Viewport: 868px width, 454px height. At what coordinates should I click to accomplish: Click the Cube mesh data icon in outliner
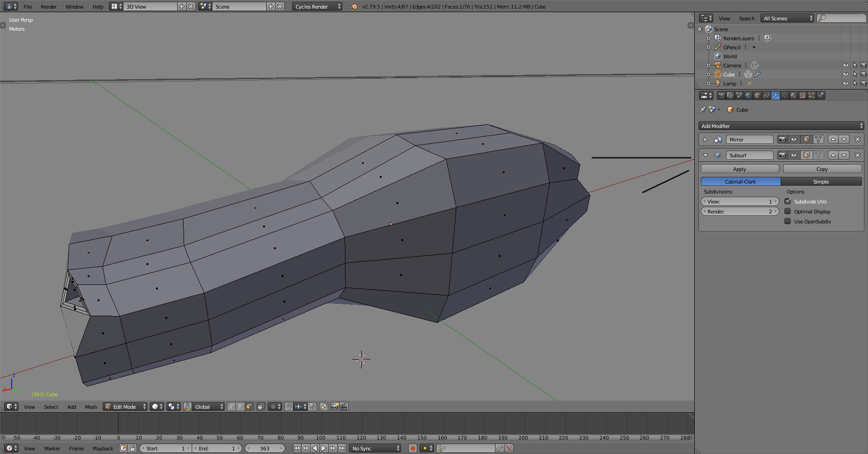click(748, 74)
